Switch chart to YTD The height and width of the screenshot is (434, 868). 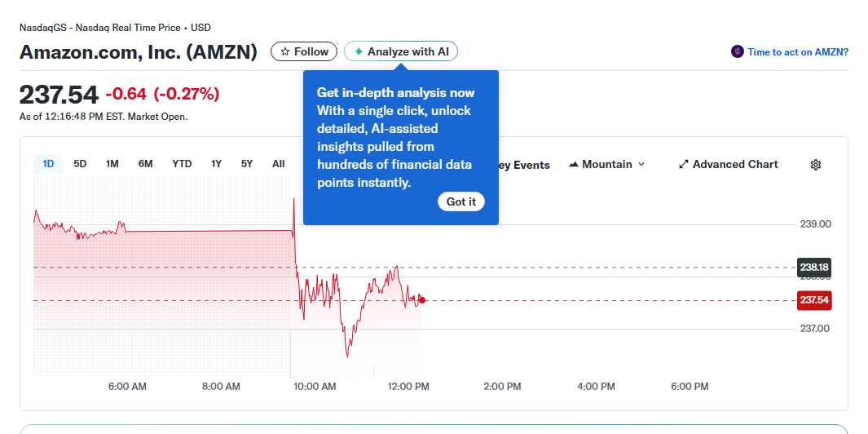182,164
